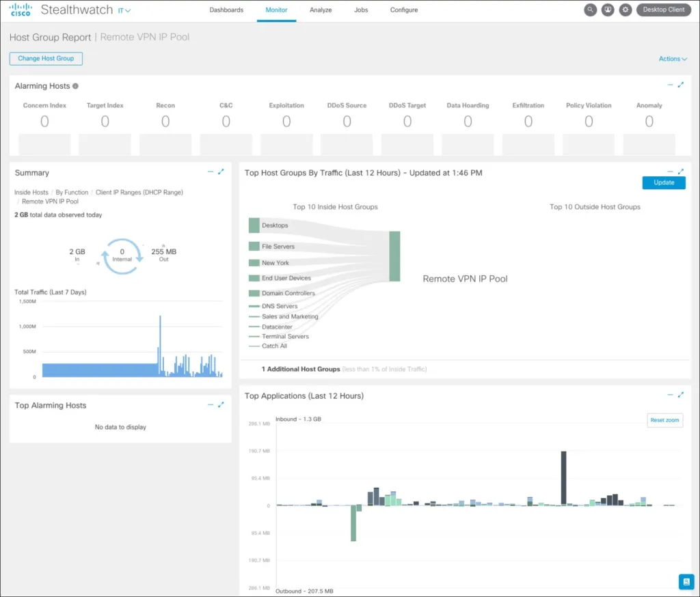The height and width of the screenshot is (597, 700).
Task: Click the Update button
Action: click(x=664, y=182)
